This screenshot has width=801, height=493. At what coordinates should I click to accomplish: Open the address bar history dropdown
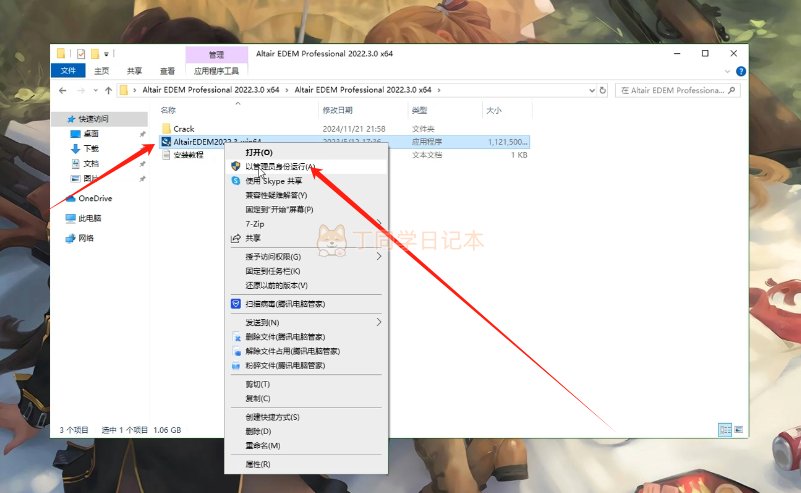(x=592, y=90)
